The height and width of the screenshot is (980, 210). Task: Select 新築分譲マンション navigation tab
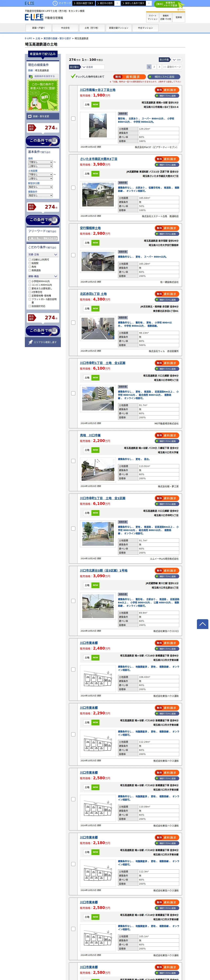click(x=119, y=28)
